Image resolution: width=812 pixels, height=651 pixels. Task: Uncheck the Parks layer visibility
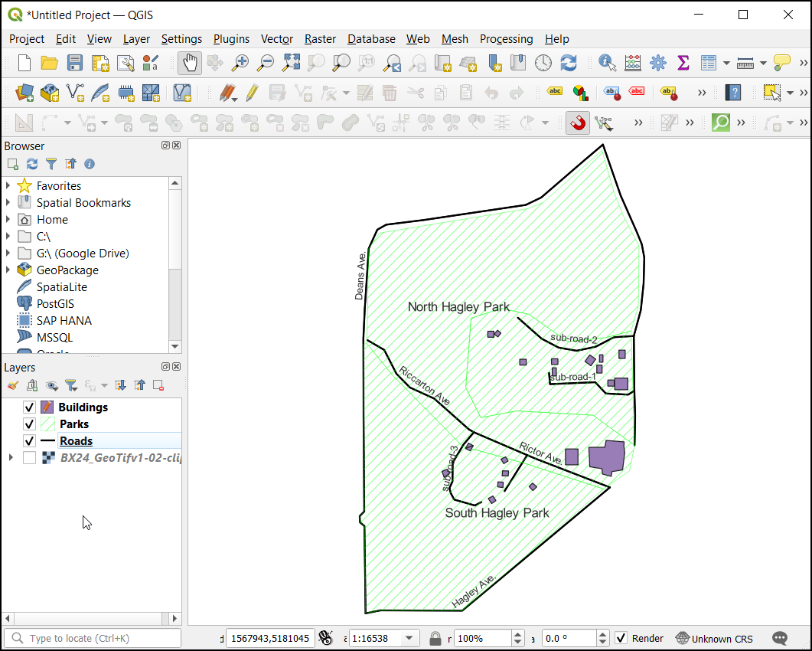click(29, 424)
